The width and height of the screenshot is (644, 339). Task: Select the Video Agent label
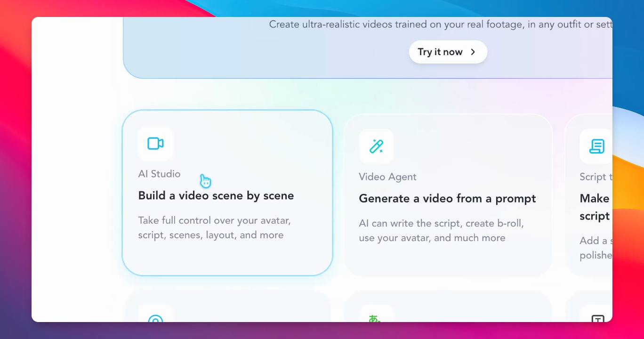[387, 177]
